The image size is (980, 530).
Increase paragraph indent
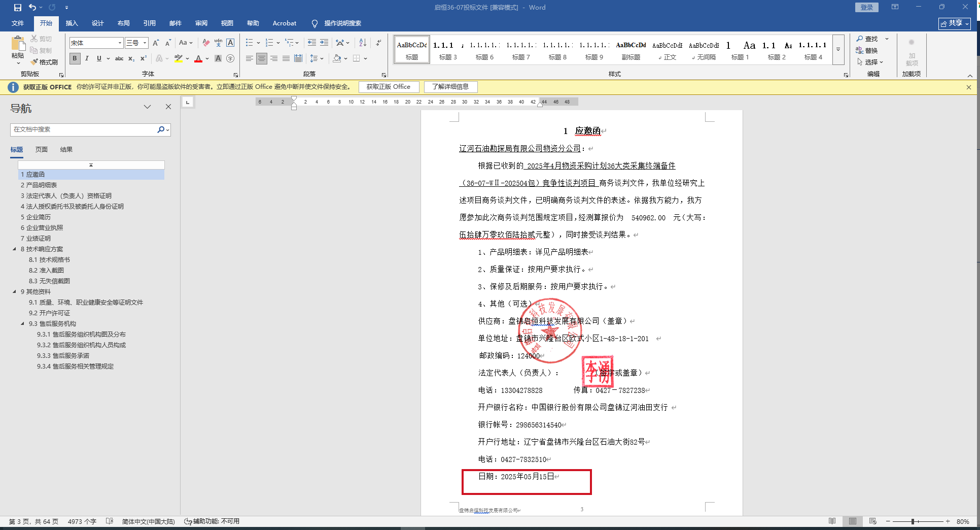[x=324, y=43]
